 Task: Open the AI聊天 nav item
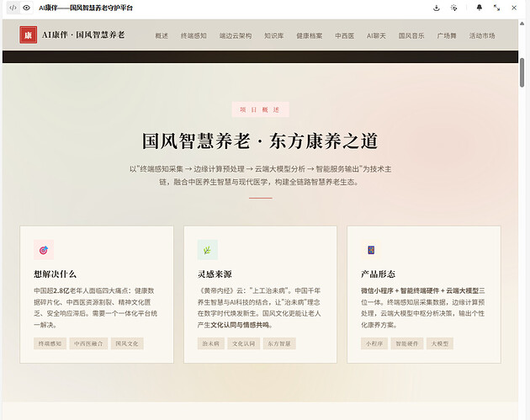tap(376, 36)
